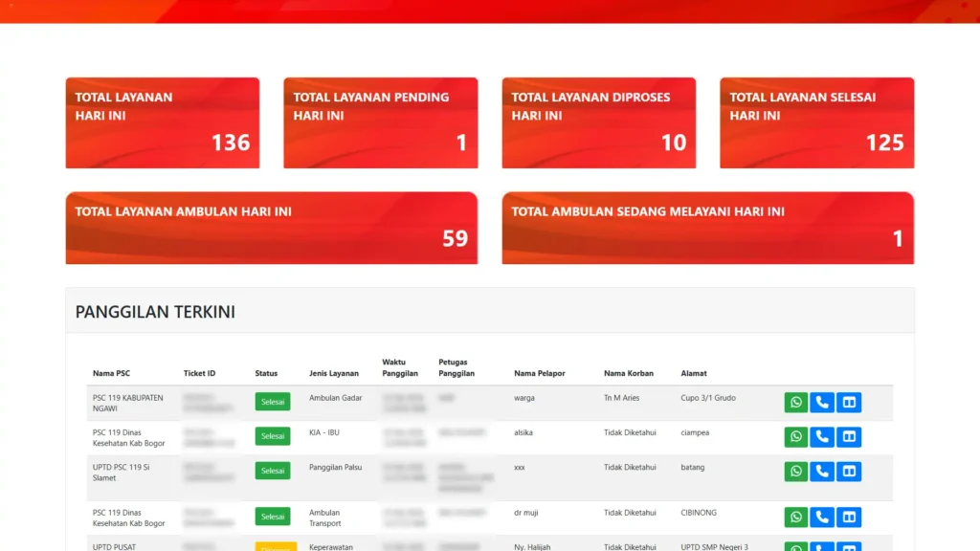This screenshot has width=980, height=551.
Task: Open detail icon for the CIBINONG row
Action: 849,518
